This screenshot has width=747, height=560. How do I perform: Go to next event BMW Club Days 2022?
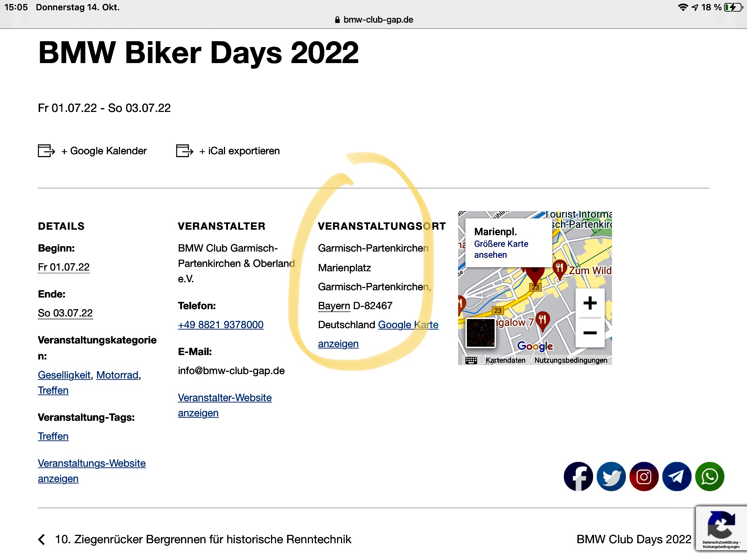[634, 539]
